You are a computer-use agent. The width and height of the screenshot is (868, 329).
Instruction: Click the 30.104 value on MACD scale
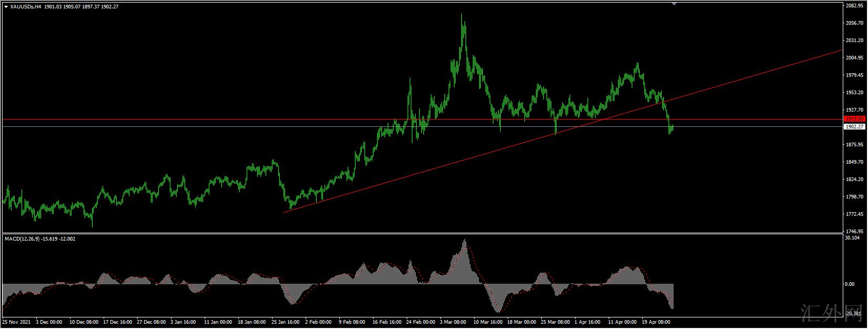853,238
